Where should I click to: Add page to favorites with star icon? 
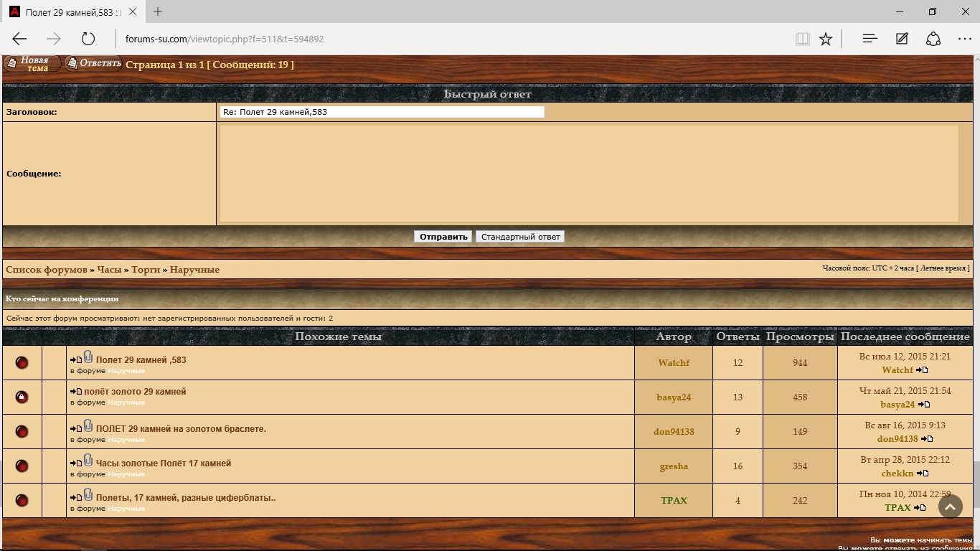coord(826,39)
